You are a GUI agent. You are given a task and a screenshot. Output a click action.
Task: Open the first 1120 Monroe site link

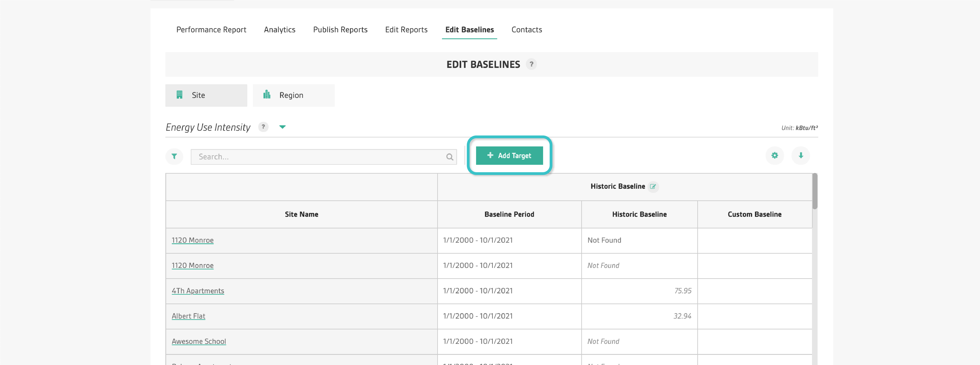[193, 241]
